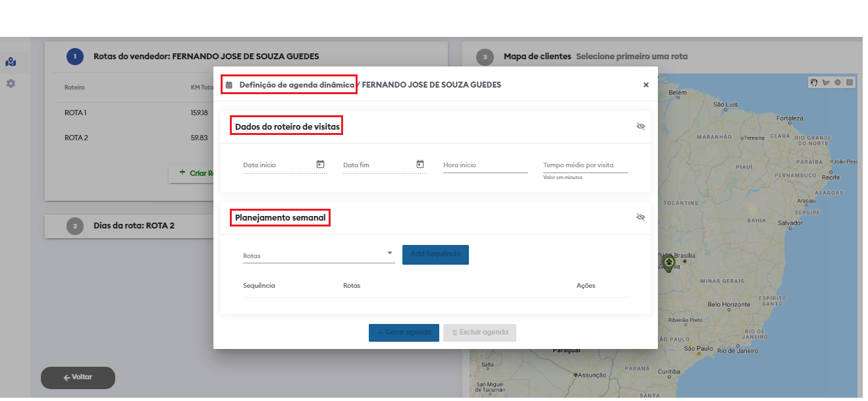Close the agenda dinâmica dialog
This screenshot has width=868, height=401.
(645, 85)
